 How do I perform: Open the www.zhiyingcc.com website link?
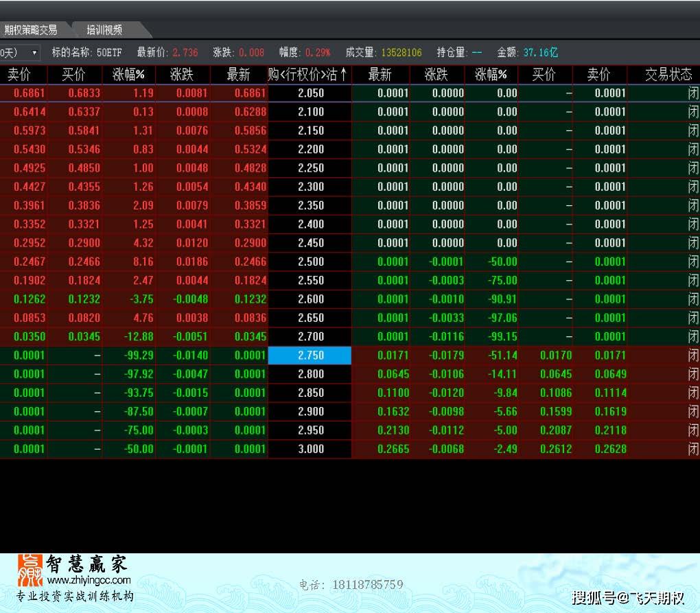click(89, 581)
